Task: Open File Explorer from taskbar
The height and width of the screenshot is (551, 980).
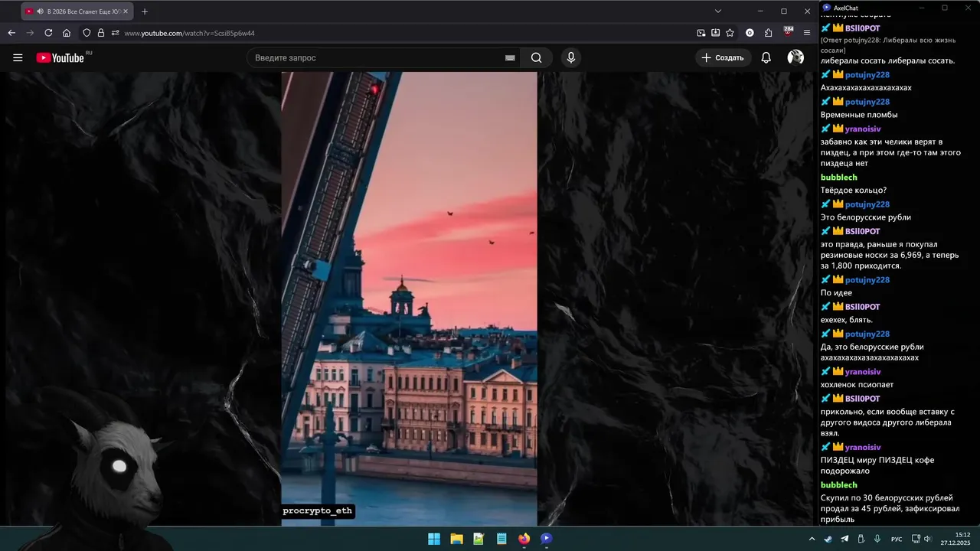Action: click(456, 539)
